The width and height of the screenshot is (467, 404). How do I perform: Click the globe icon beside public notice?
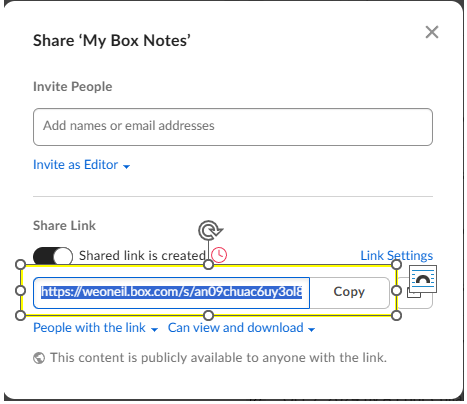39,358
